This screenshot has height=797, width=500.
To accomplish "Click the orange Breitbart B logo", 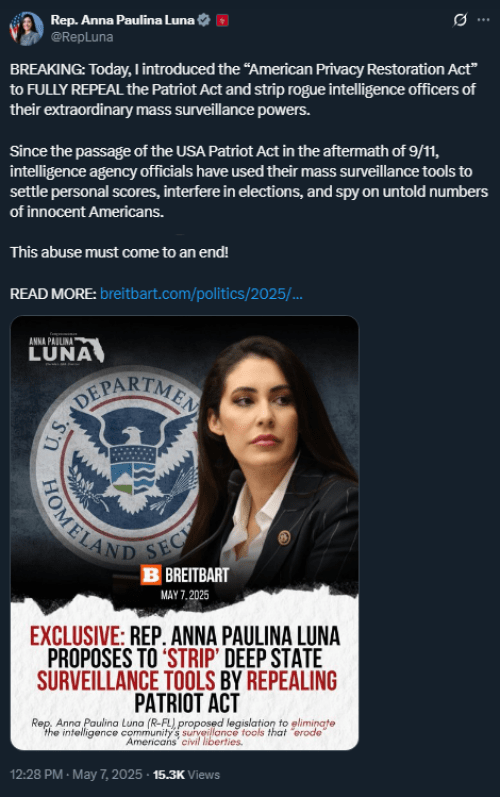I will click(151, 574).
